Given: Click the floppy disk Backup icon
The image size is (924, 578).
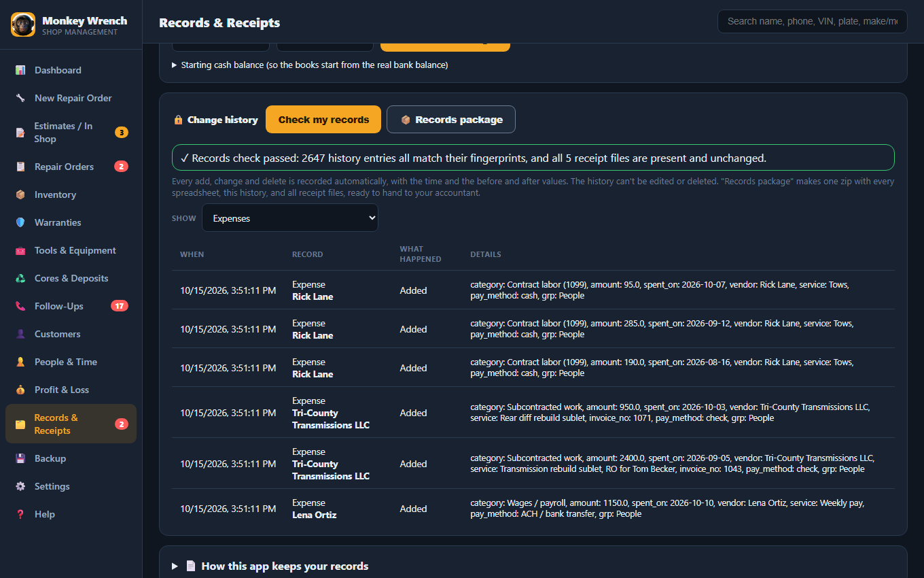Looking at the screenshot, I should tap(20, 458).
